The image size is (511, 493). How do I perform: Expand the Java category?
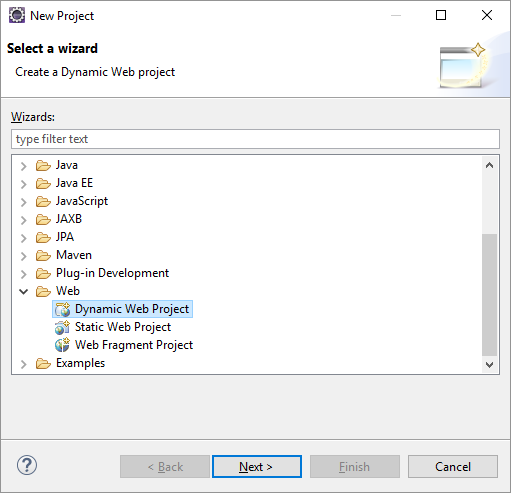point(24,166)
